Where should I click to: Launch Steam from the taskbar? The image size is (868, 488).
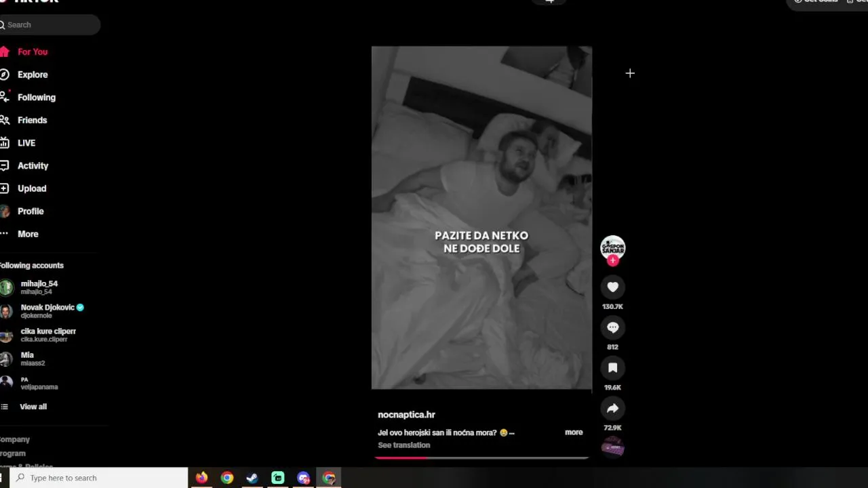tap(252, 478)
